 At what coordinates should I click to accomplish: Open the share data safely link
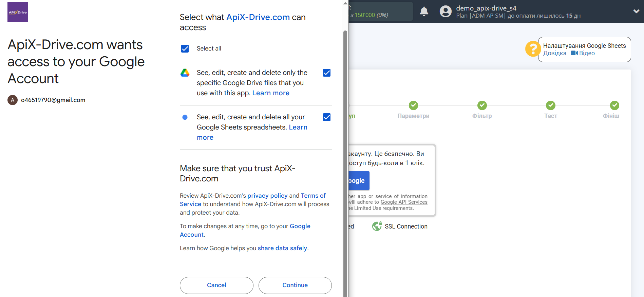[x=282, y=248]
